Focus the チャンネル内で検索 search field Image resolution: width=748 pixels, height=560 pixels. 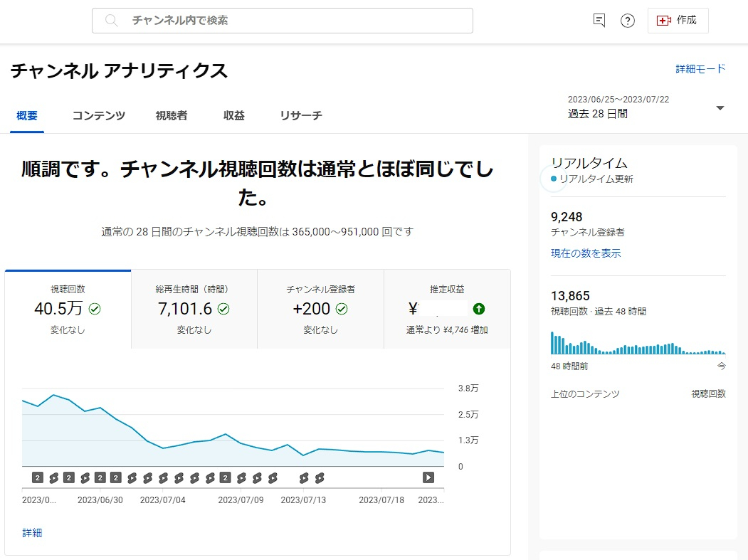(283, 21)
